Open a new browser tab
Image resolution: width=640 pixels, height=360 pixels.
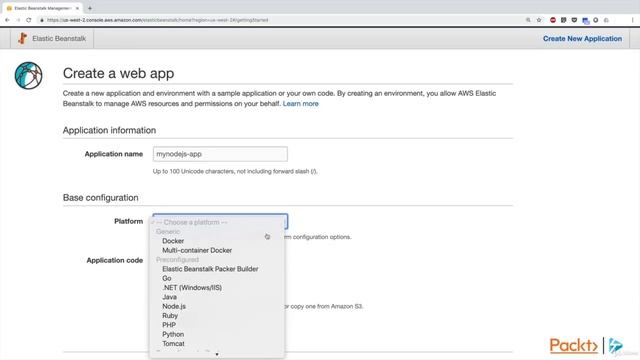coord(90,8)
